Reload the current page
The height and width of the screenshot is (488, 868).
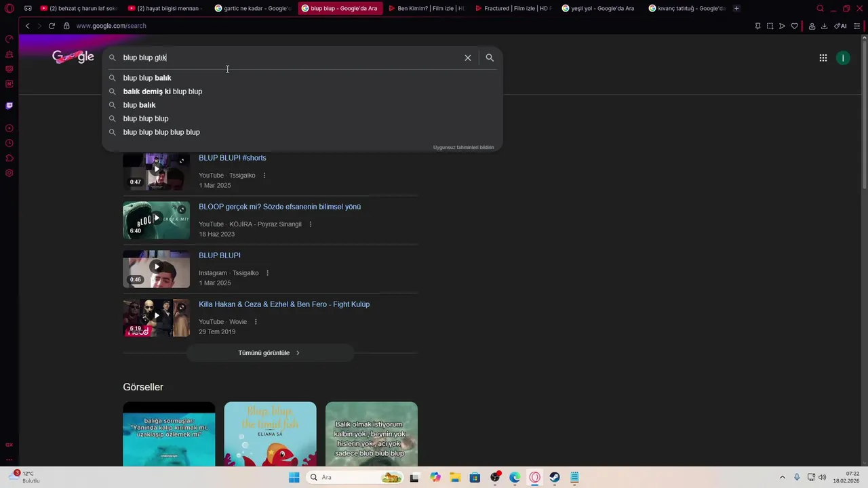tap(52, 26)
